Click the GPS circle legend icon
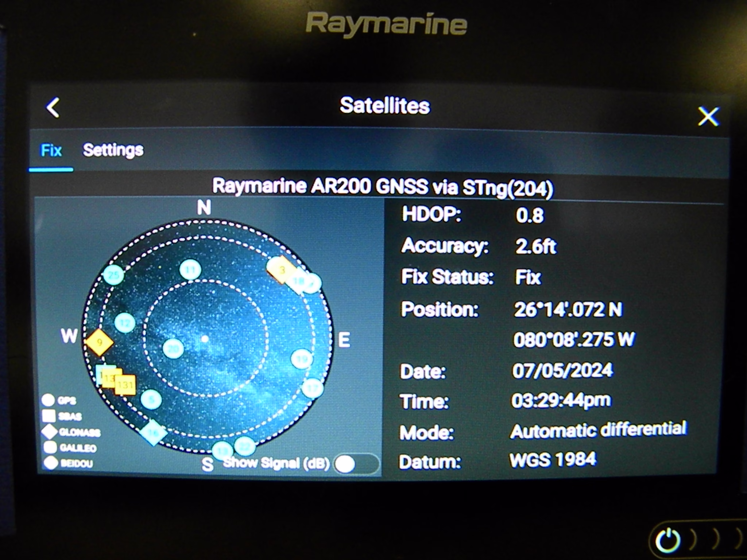747x560 pixels. (48, 400)
